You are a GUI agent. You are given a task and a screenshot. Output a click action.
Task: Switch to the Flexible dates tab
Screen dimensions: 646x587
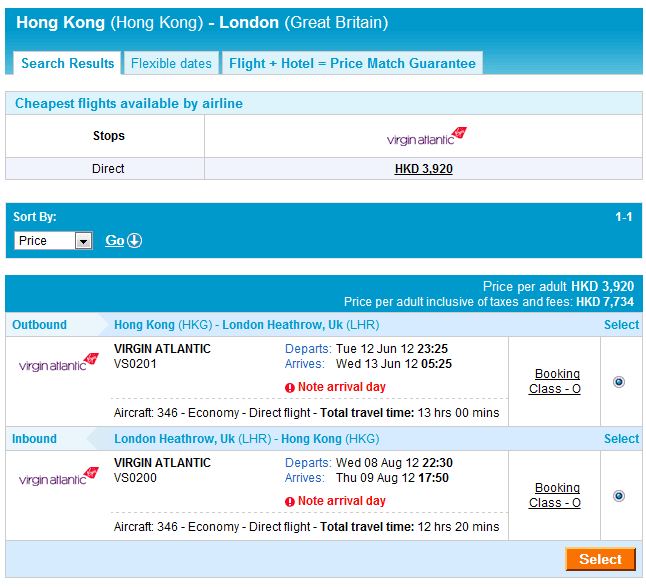tap(171, 63)
